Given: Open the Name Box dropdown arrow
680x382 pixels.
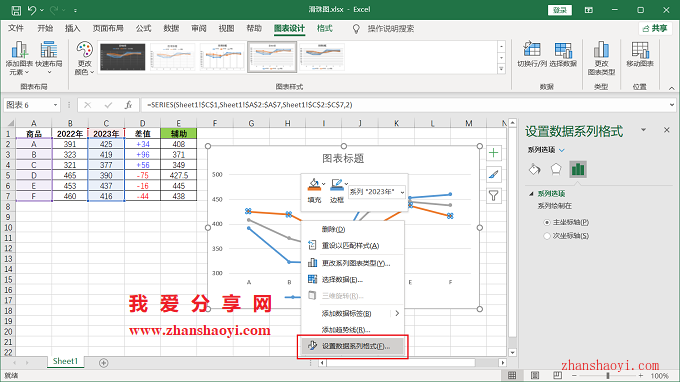Looking at the screenshot, I should tap(55, 105).
